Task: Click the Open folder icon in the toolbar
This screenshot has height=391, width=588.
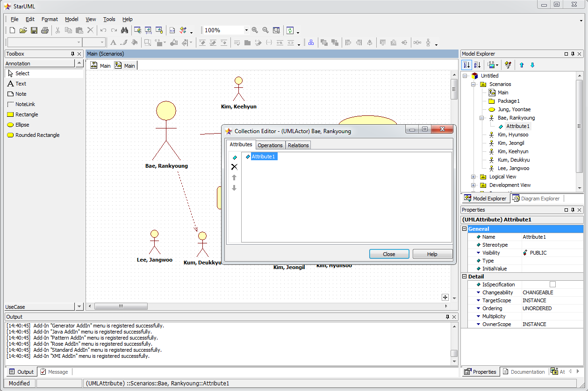Action: coord(23,30)
